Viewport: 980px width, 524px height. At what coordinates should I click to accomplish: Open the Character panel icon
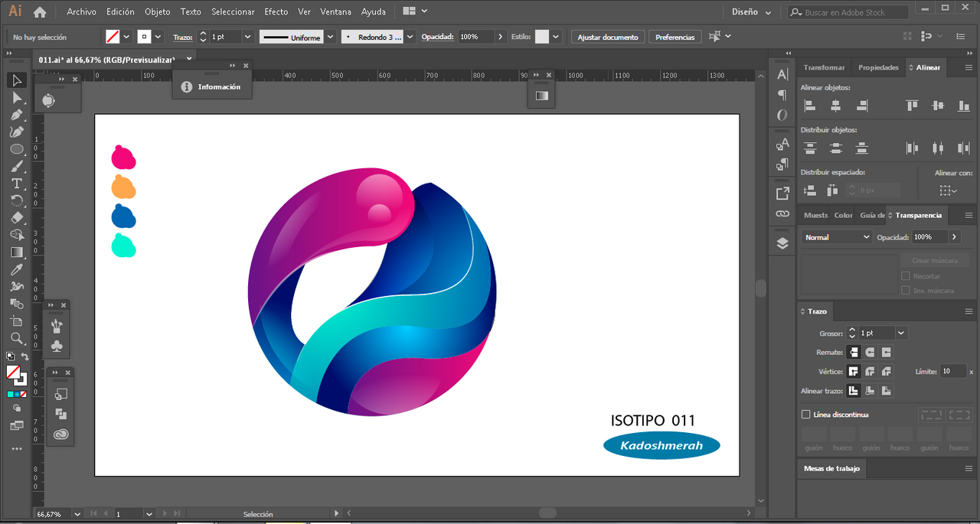click(782, 75)
